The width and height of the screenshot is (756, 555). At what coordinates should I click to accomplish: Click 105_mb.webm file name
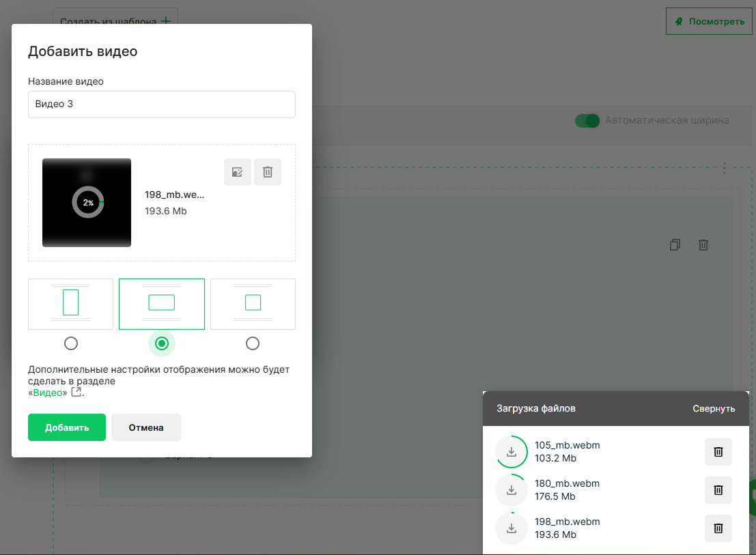[567, 445]
